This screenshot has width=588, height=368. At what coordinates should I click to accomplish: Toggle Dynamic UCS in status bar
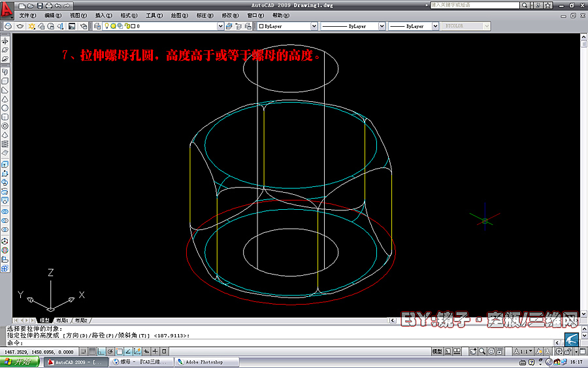tap(137, 352)
